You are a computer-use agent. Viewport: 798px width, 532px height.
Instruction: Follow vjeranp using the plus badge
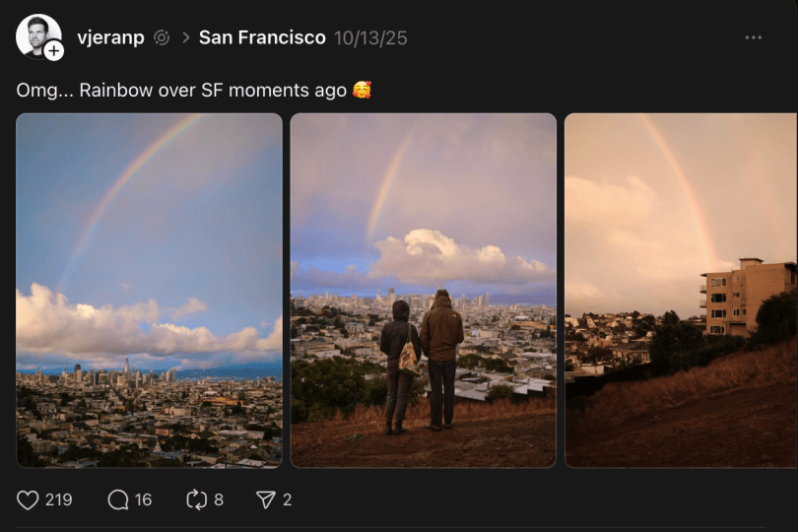click(x=54, y=50)
